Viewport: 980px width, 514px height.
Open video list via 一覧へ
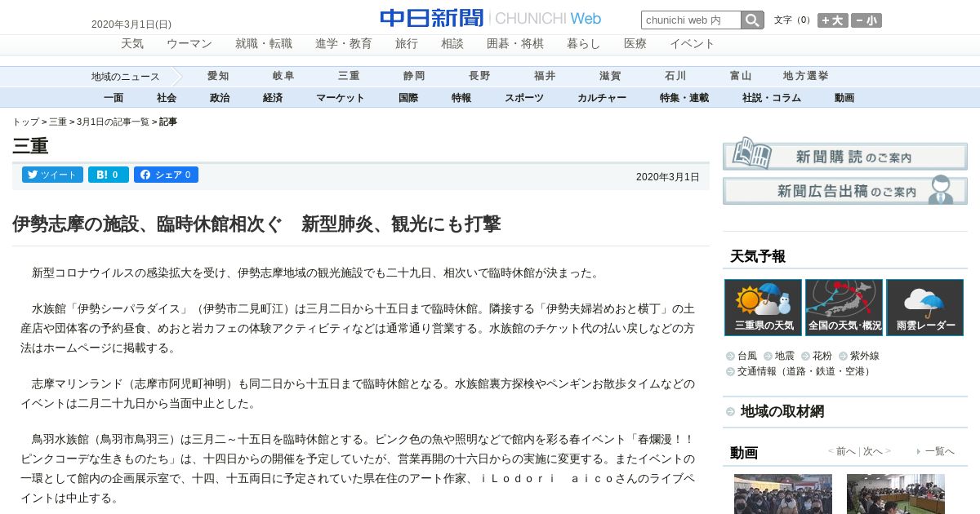coord(939,451)
